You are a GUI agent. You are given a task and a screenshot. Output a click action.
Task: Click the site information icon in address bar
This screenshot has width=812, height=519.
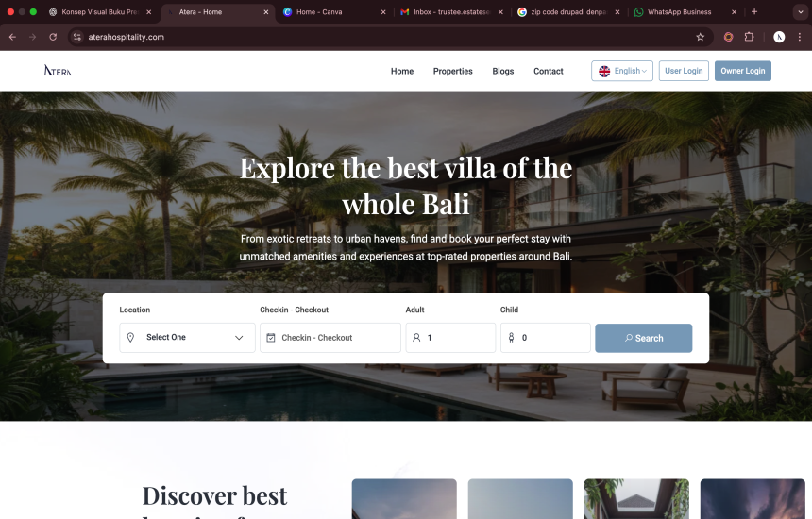coord(77,37)
